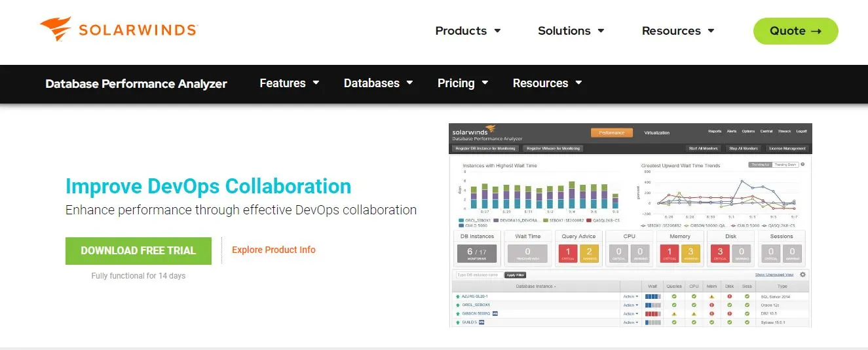Click the Stop All Monitors button

744,149
